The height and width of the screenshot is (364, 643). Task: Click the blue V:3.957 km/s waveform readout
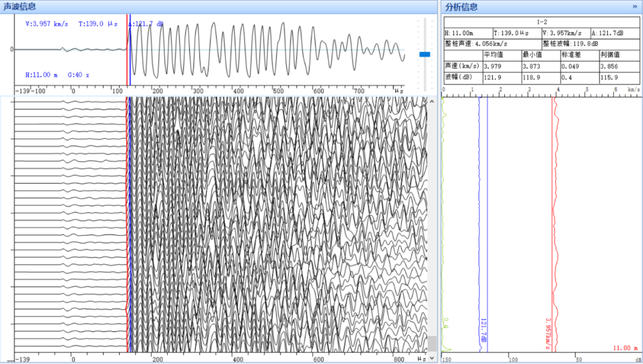pos(47,24)
